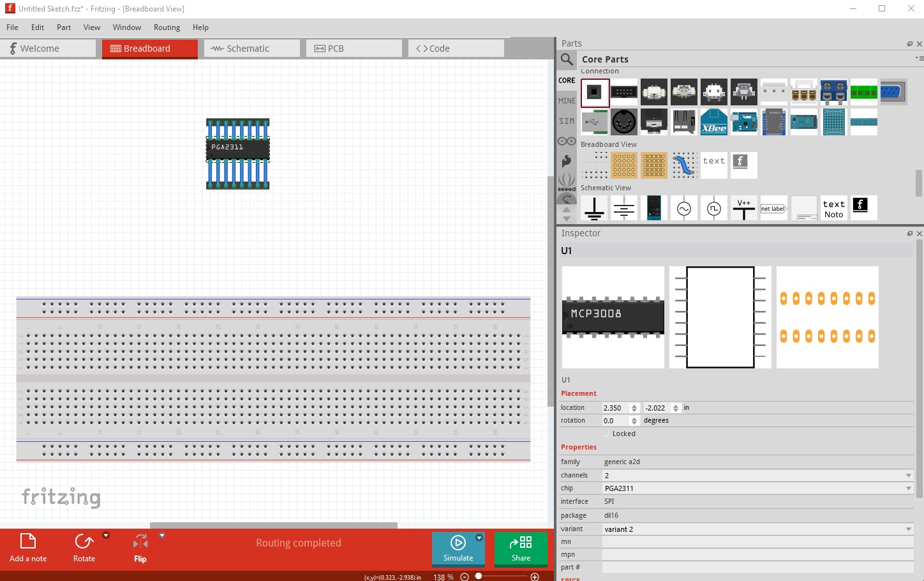Open the Rotate options dropdown arrow
Viewport: 924px width, 581px height.
coord(106,536)
